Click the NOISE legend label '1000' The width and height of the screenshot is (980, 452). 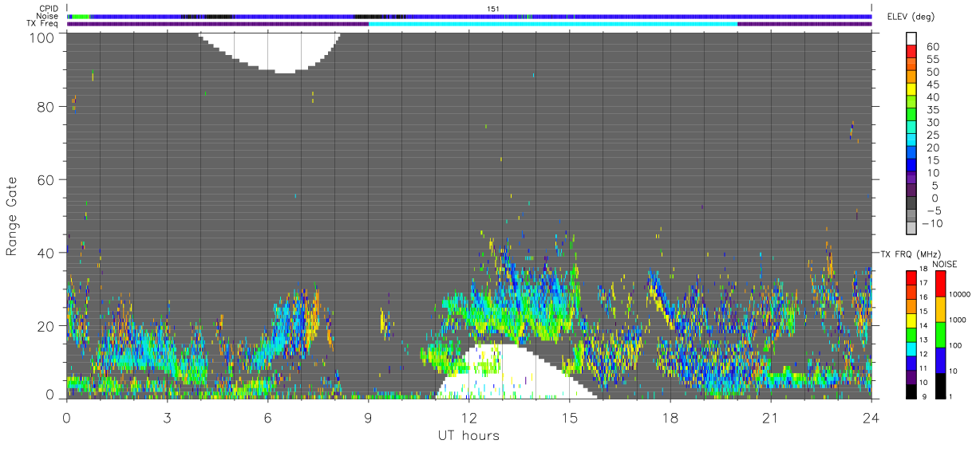tap(958, 320)
